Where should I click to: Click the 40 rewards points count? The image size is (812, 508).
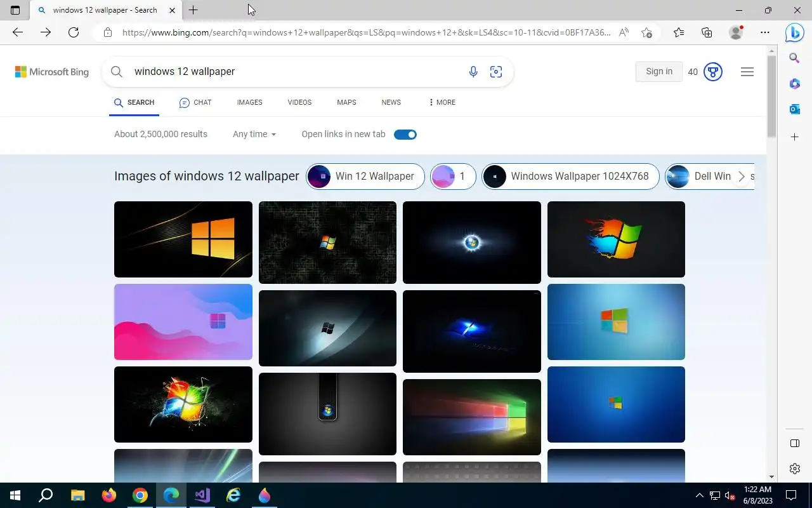click(693, 72)
